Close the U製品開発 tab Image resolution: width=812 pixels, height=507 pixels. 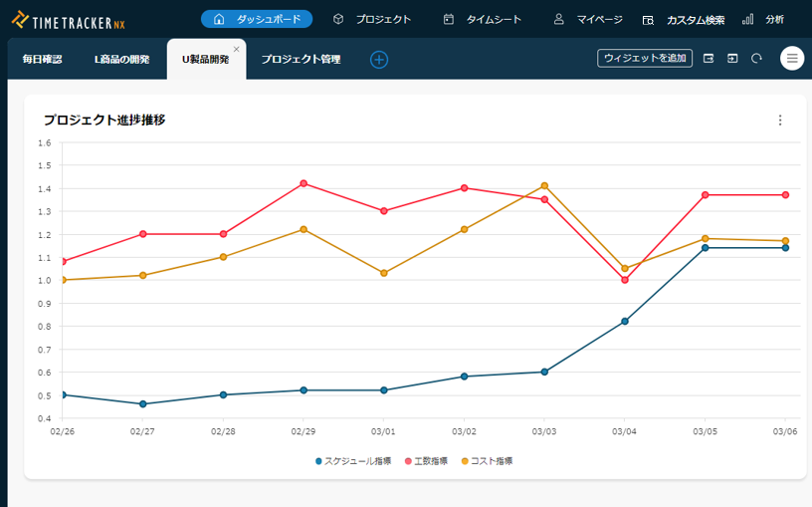click(x=237, y=49)
